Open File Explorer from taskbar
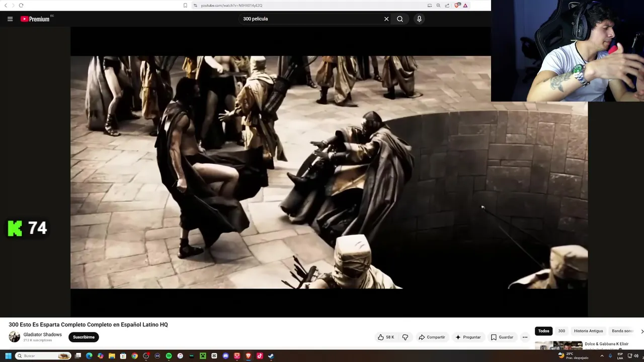This screenshot has height=362, width=644. click(x=112, y=356)
